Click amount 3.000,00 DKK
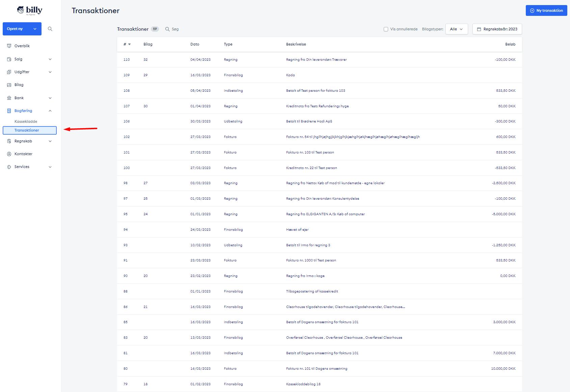Screen dimensions: 570x392 click(504, 322)
